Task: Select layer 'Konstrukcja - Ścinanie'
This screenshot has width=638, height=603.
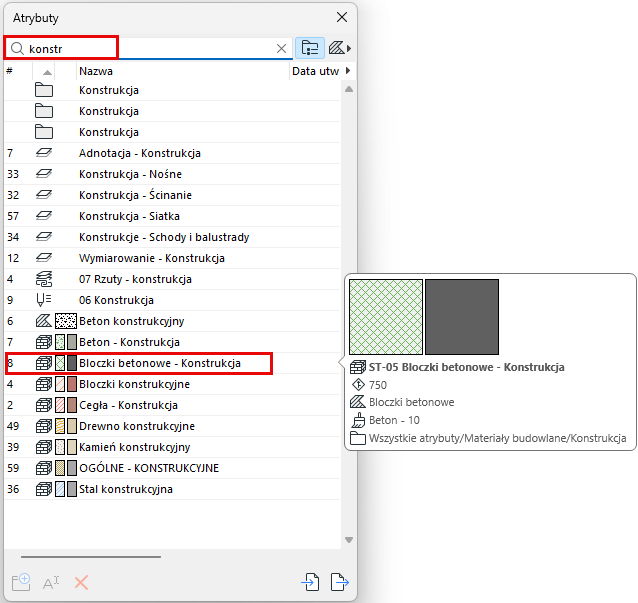Action: point(172,195)
